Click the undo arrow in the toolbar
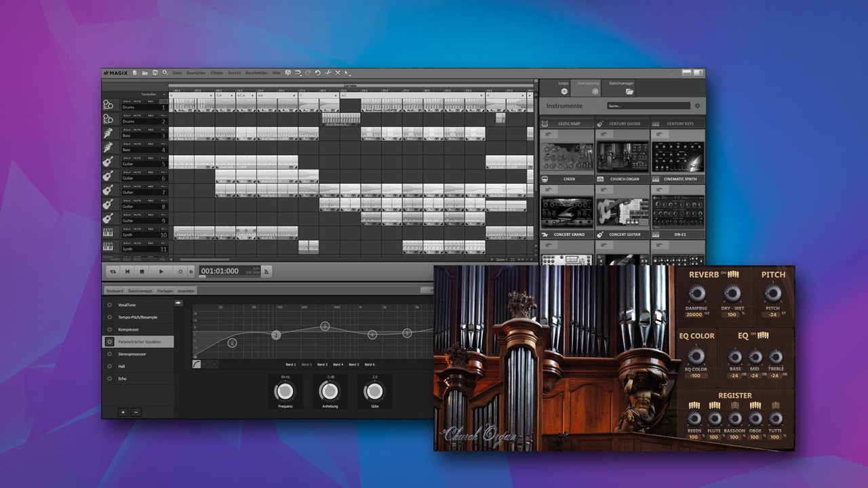Viewport: 868px width, 488px height. [317, 73]
